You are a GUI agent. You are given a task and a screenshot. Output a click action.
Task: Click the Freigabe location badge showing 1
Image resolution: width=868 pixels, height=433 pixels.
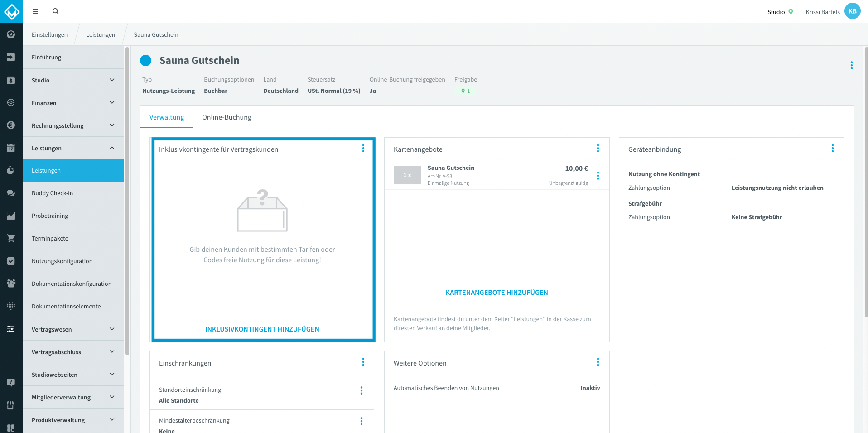point(465,91)
